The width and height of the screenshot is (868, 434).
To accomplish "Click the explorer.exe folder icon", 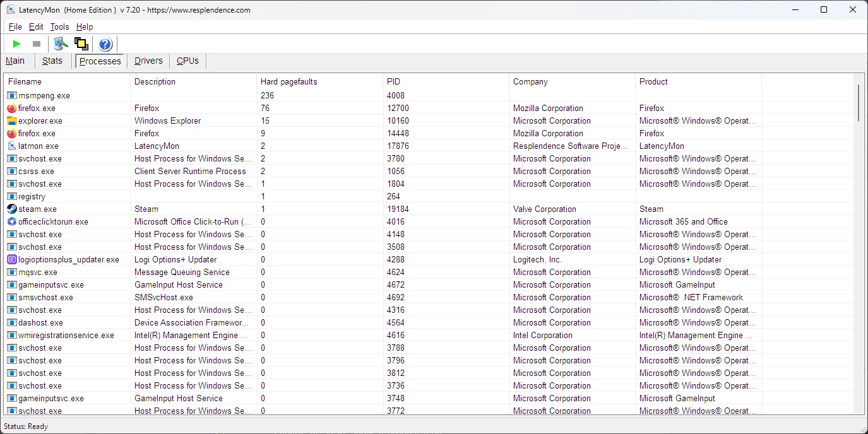I will coord(12,121).
